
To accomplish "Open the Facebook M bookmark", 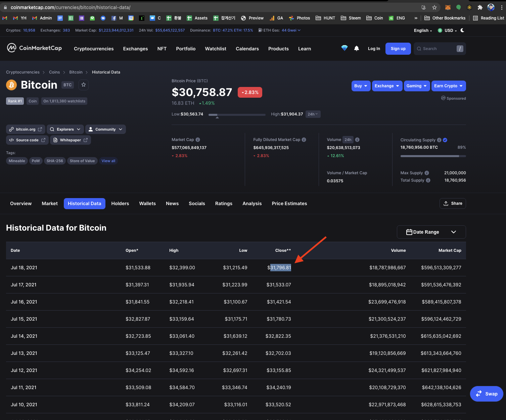I will pyautogui.click(x=117, y=18).
